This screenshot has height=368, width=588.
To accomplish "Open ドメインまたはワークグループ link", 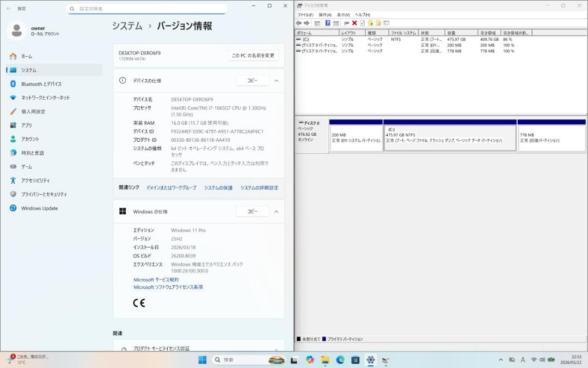I will coord(171,188).
